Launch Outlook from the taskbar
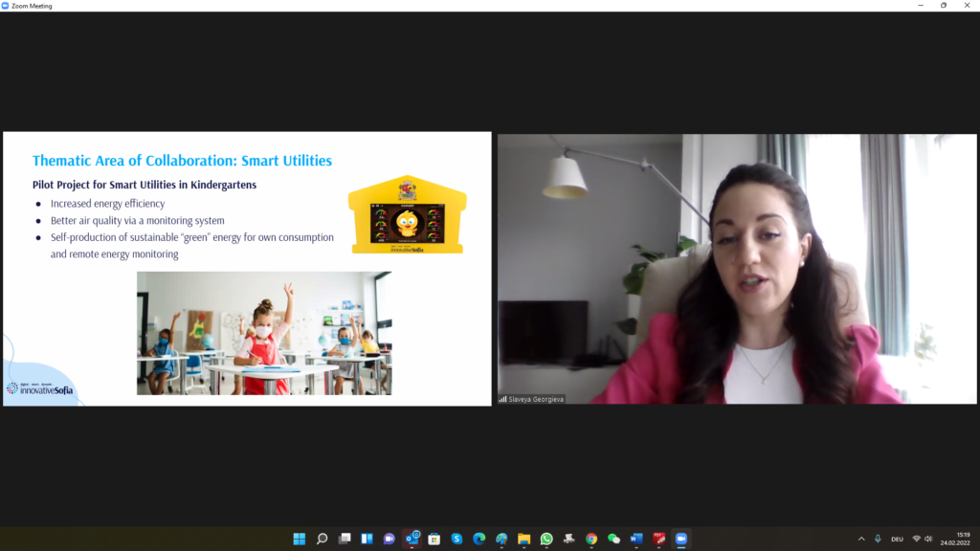The image size is (980, 551). (412, 539)
